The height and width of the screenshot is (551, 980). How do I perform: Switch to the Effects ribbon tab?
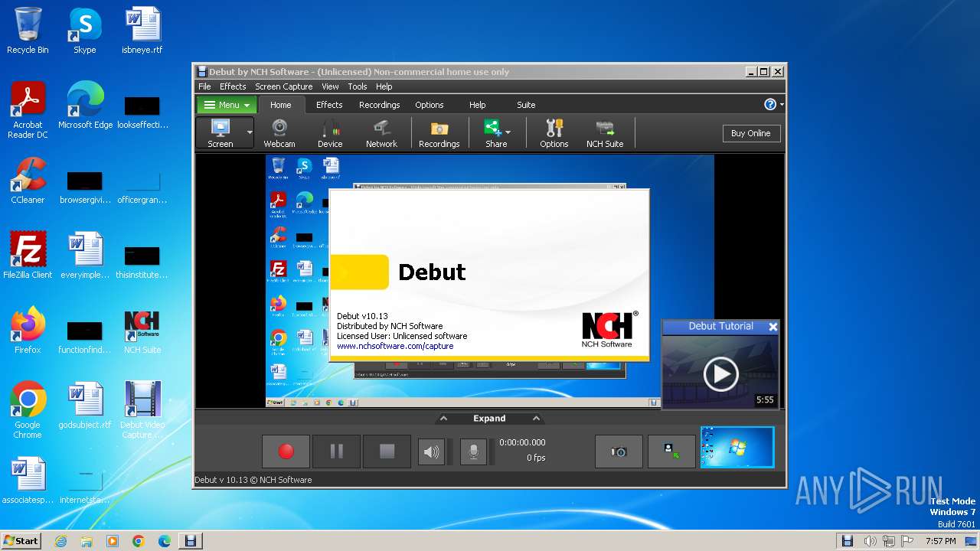[329, 105]
